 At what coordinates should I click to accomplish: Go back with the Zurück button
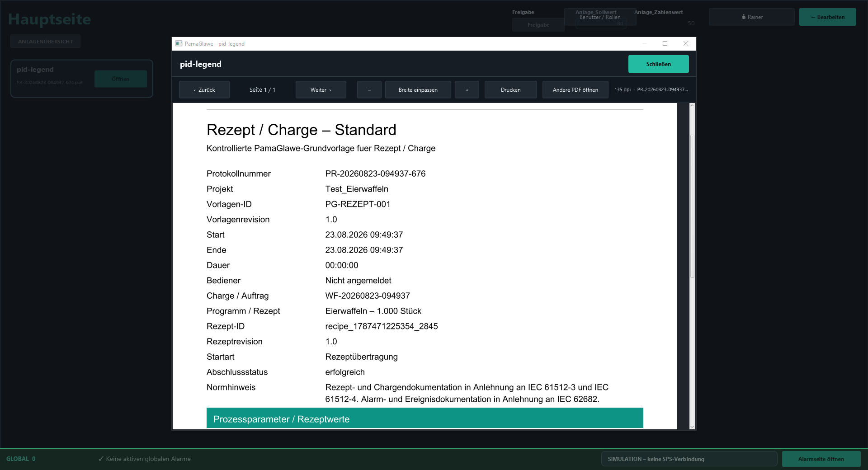coord(204,90)
